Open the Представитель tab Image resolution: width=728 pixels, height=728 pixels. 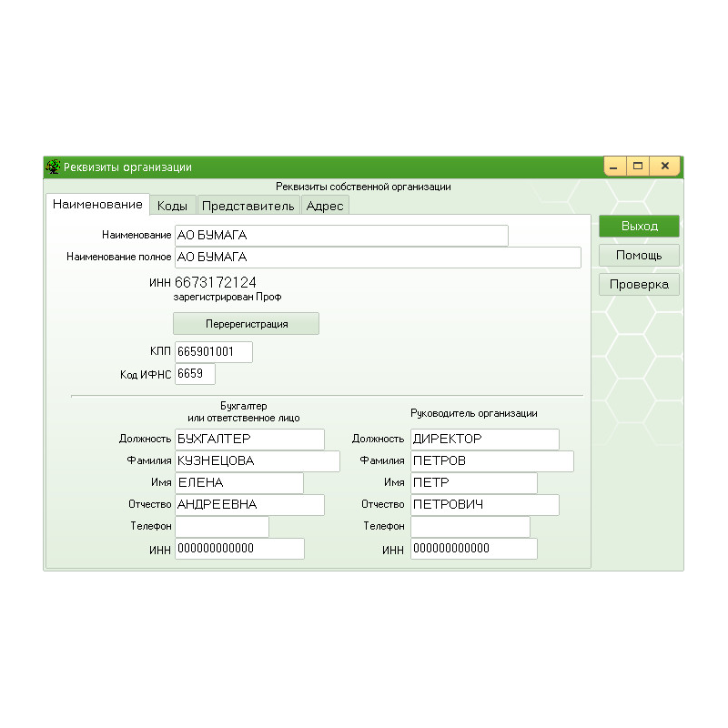[x=248, y=206]
